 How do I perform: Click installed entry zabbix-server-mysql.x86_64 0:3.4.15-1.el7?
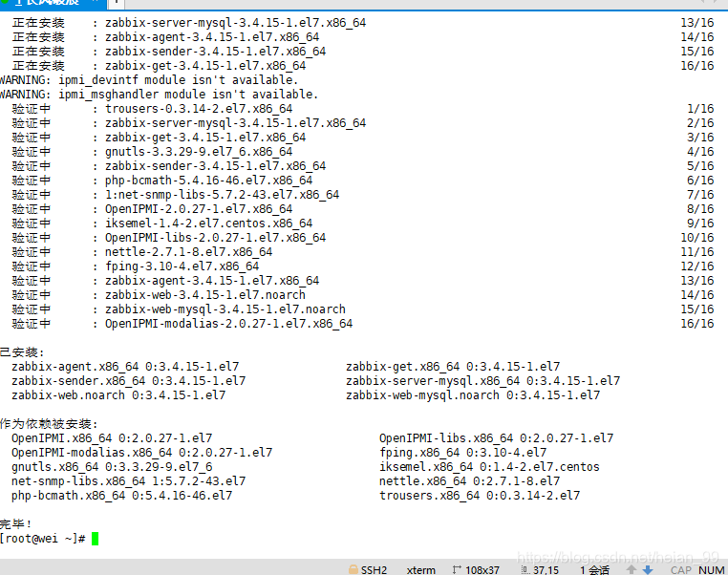point(482,381)
